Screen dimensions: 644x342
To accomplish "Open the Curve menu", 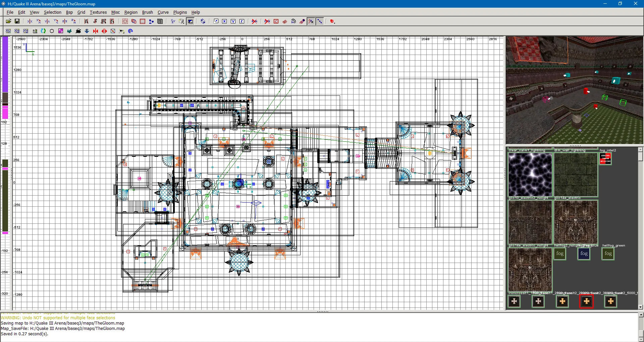I will [163, 12].
